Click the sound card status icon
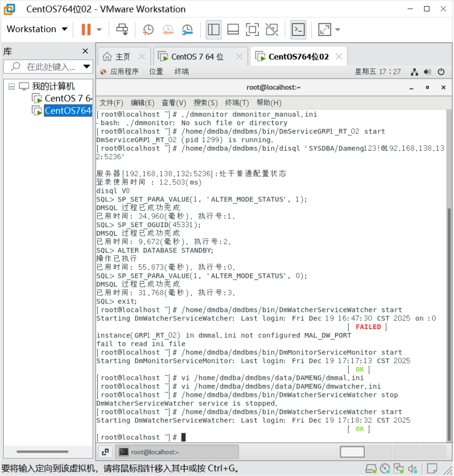454x476 pixels. pos(412,469)
